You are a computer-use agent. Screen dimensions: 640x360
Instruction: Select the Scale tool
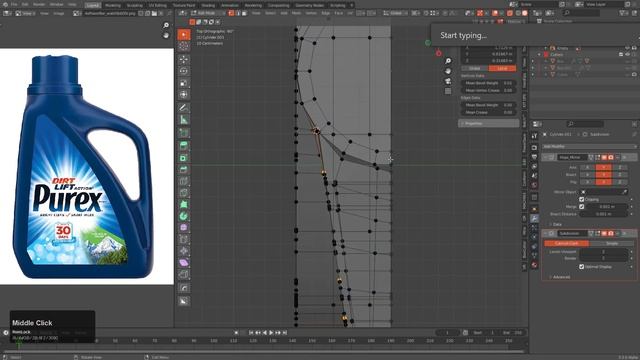(184, 83)
